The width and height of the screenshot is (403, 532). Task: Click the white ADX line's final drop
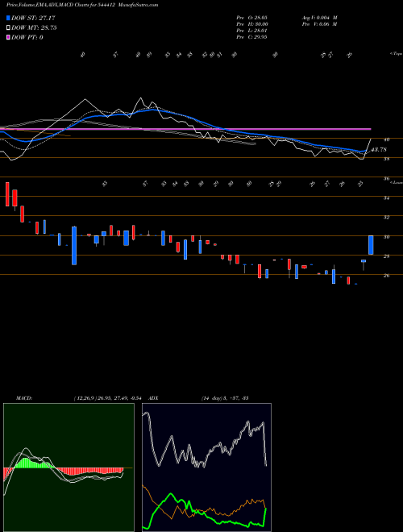pos(264,444)
